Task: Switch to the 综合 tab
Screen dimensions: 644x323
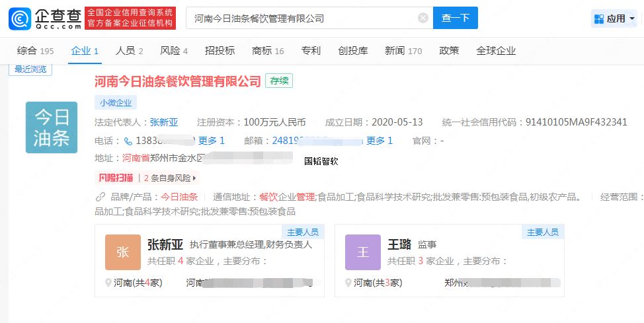Action: point(35,51)
